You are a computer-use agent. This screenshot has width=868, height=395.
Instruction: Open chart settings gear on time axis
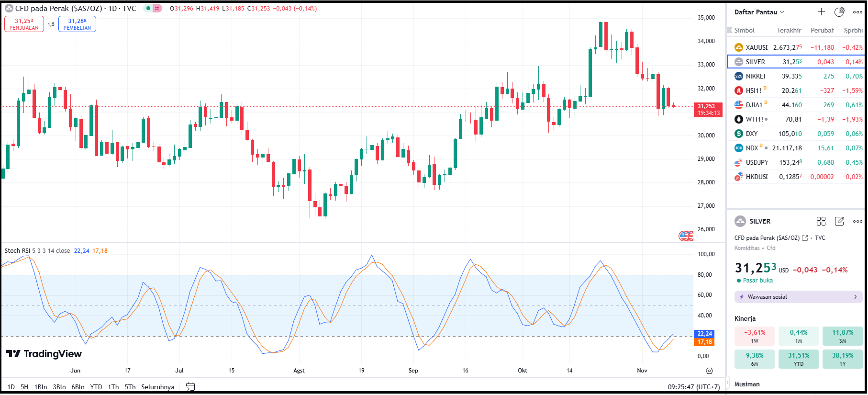(x=709, y=371)
